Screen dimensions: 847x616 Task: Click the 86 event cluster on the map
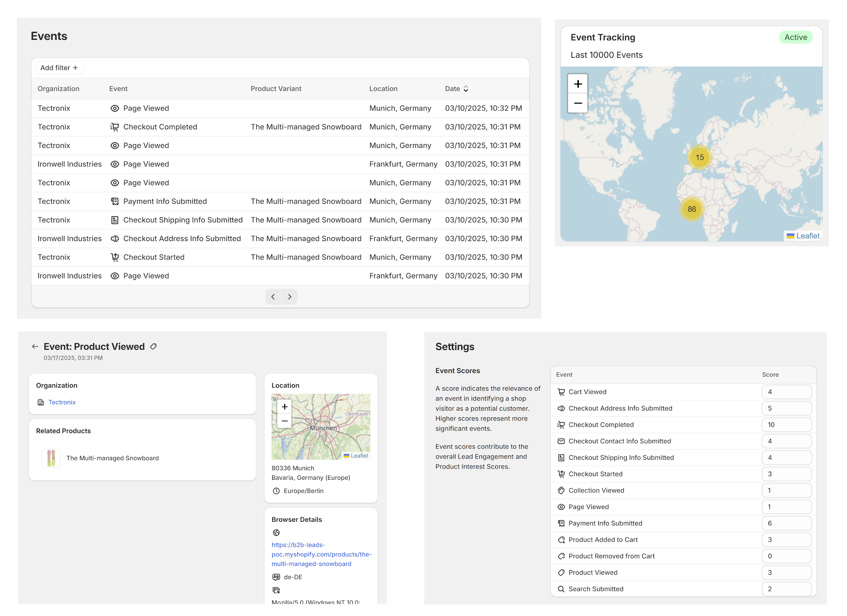(x=691, y=209)
